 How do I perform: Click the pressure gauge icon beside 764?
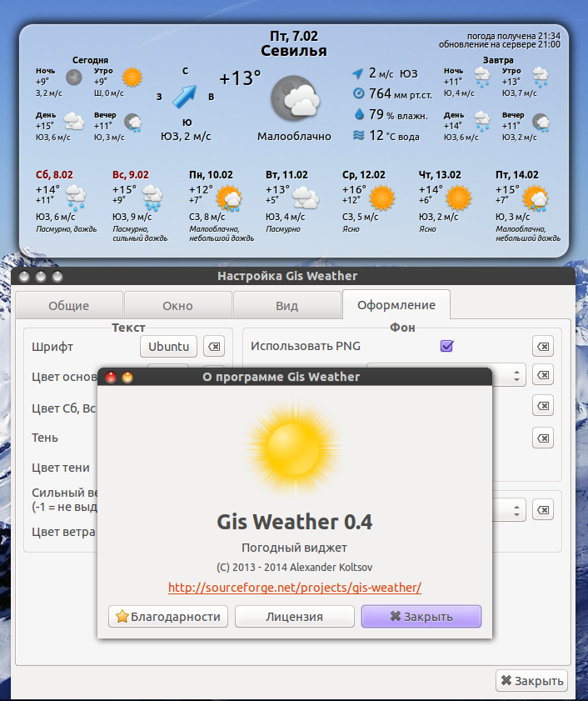pyautogui.click(x=358, y=93)
